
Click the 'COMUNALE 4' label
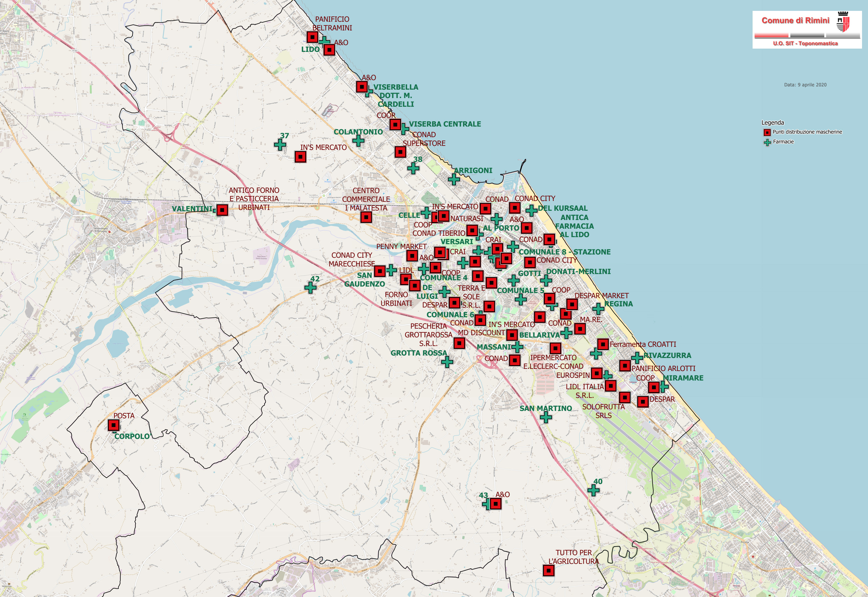click(444, 278)
